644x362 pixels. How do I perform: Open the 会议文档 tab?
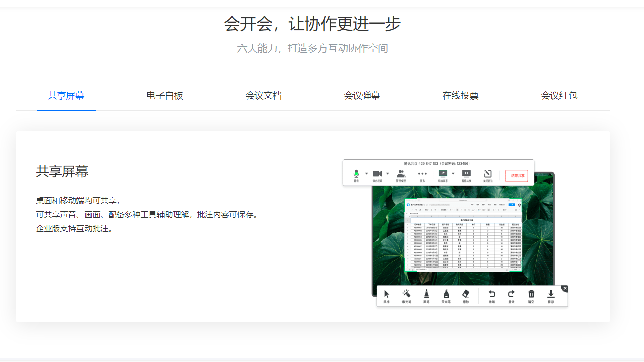pyautogui.click(x=263, y=96)
